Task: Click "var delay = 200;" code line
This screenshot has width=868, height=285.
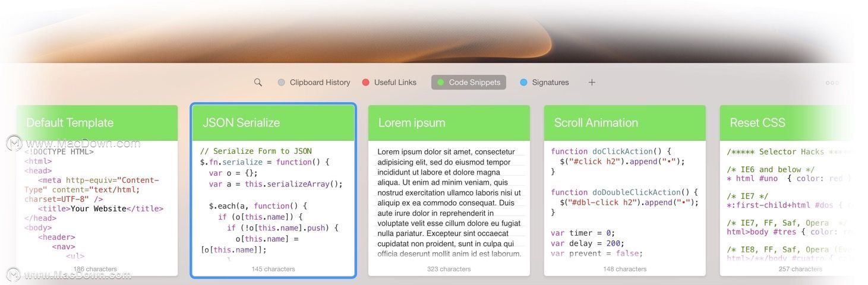Action: (588, 243)
